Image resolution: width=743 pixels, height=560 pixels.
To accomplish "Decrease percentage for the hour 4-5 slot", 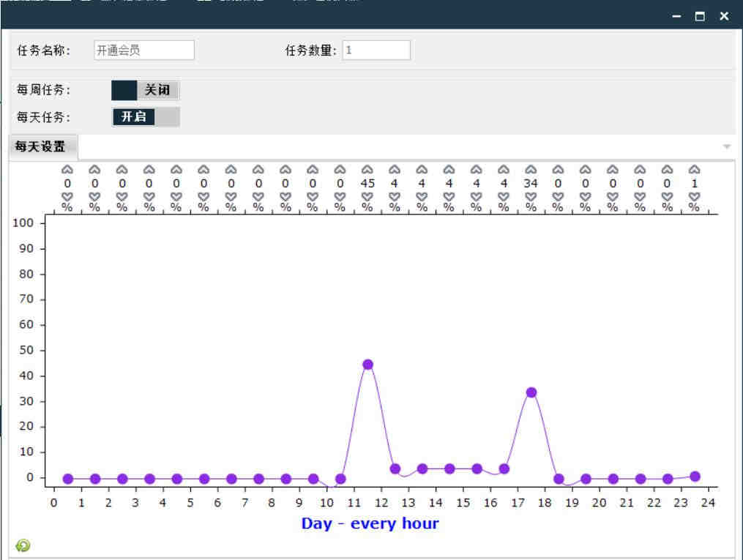I will (x=176, y=196).
